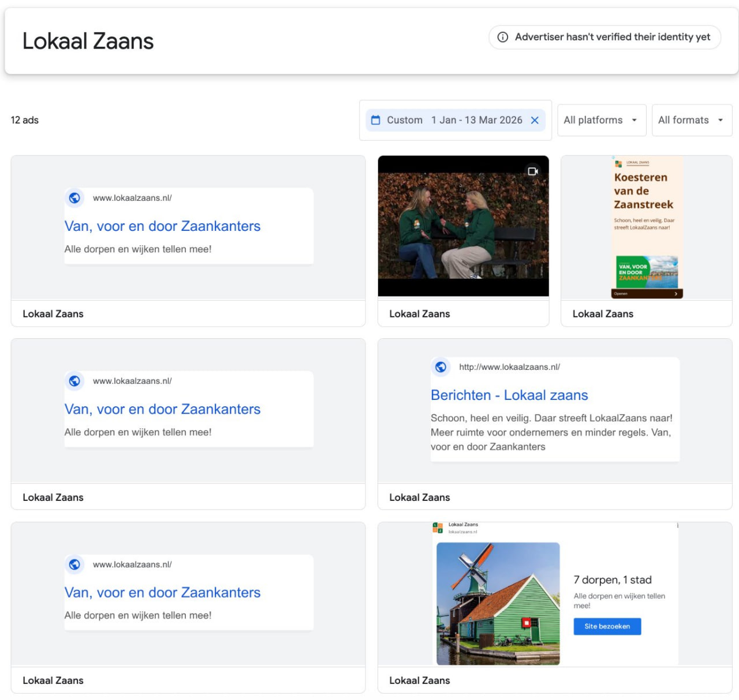Click the calendar icon in the date filter

pos(376,120)
